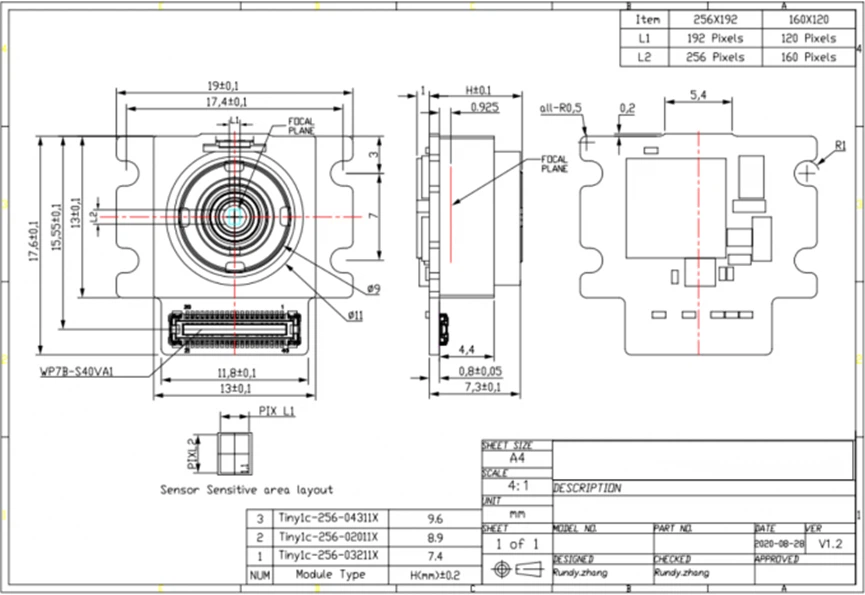Click the ø11 diameter callout
The image size is (865, 595).
pyautogui.click(x=356, y=315)
